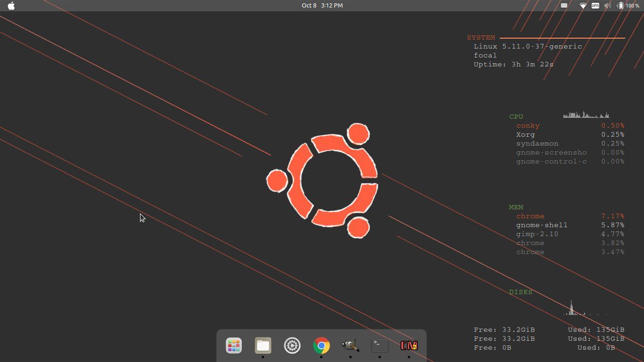Click the keyboard indicator in the tray
This screenshot has height=362, width=644.
(x=564, y=6)
